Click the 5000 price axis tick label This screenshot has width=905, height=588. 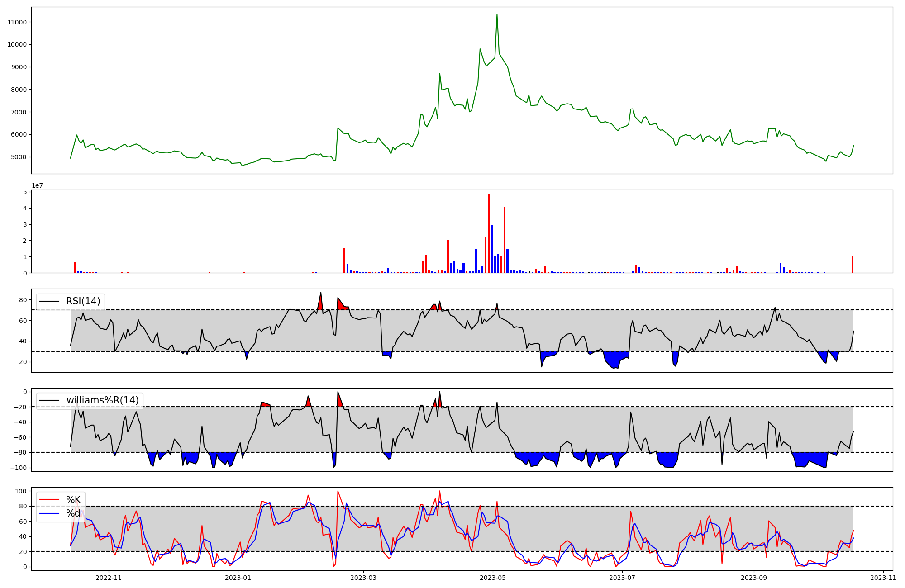(x=19, y=157)
